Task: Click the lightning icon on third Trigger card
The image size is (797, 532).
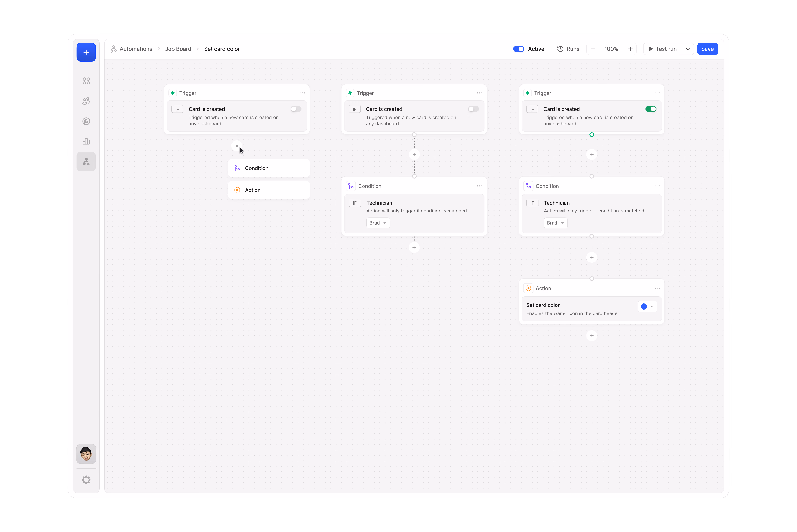Action: click(x=528, y=93)
